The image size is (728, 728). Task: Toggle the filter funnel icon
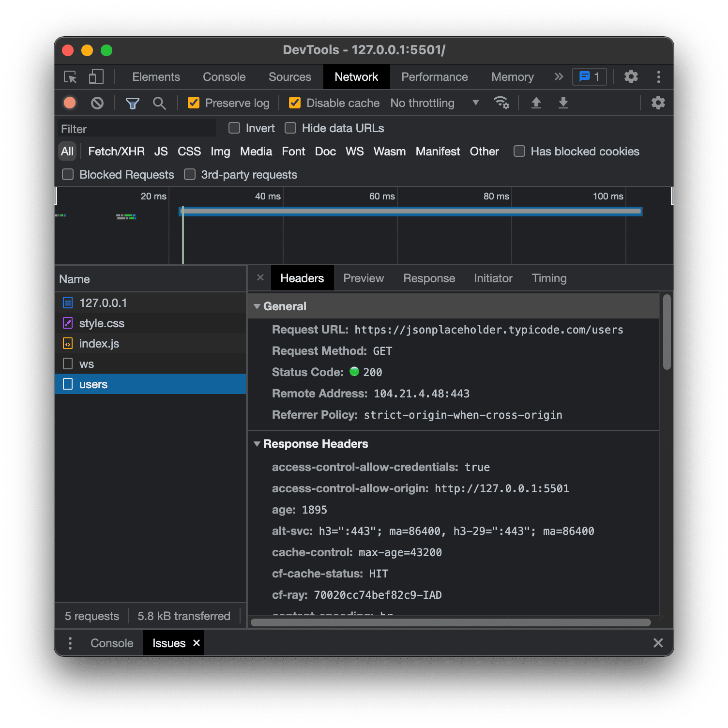pyautogui.click(x=132, y=103)
